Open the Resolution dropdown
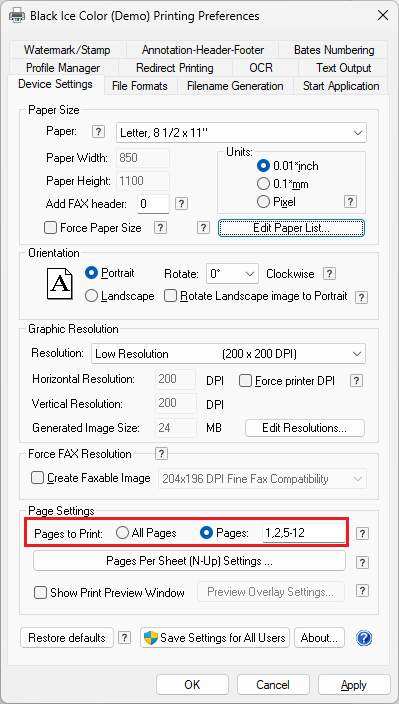This screenshot has height=704, width=399. 228,354
